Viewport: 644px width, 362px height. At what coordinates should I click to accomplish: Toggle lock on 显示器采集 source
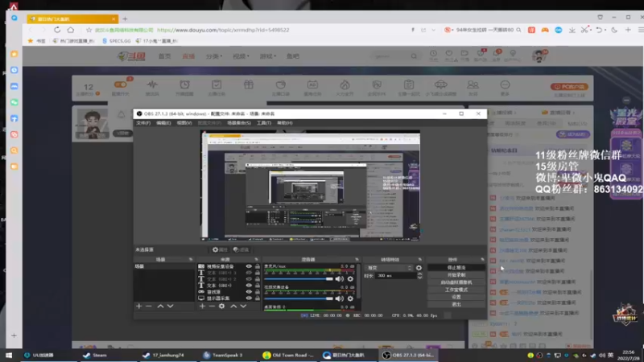258,298
